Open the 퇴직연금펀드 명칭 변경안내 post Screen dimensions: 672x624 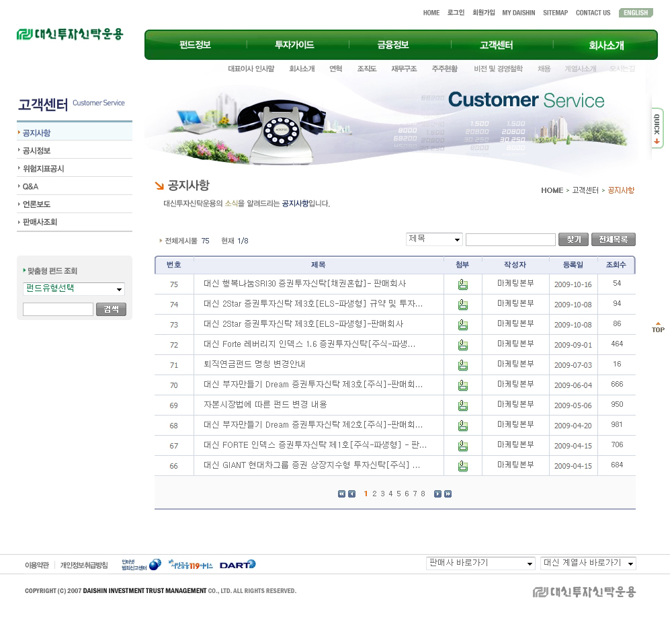click(254, 364)
